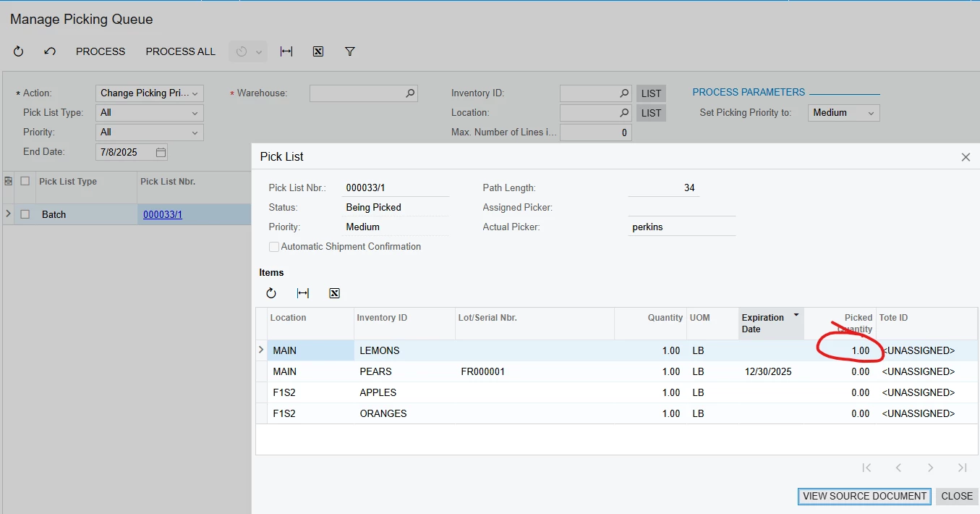
Task: Select the LEMONS inventory cell
Action: [x=404, y=350]
